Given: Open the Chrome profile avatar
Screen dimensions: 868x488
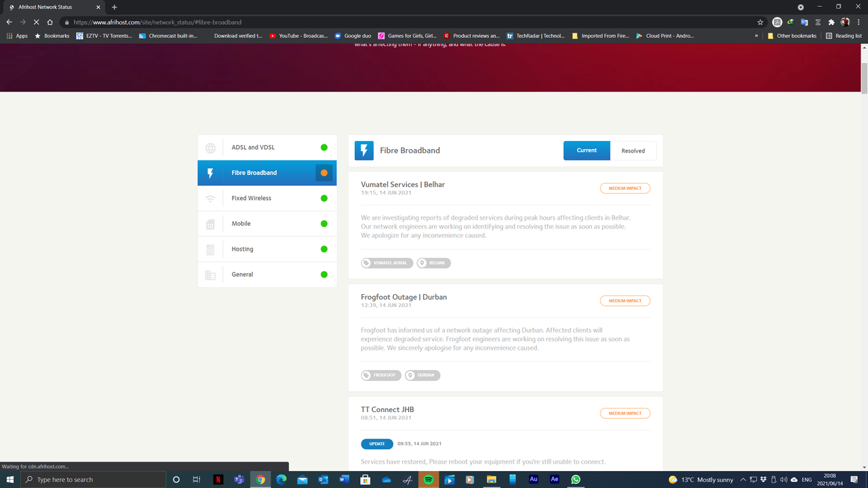Looking at the screenshot, I should 845,22.
